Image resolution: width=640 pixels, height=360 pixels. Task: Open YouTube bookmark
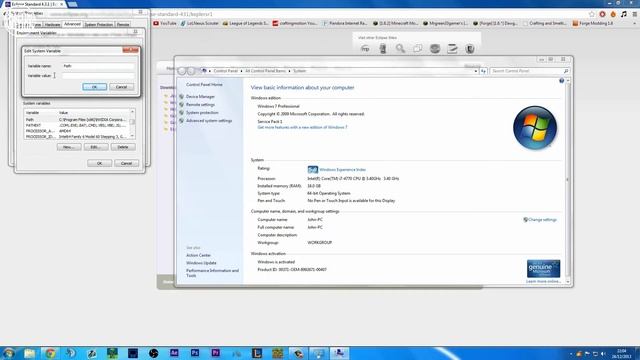(164, 23)
